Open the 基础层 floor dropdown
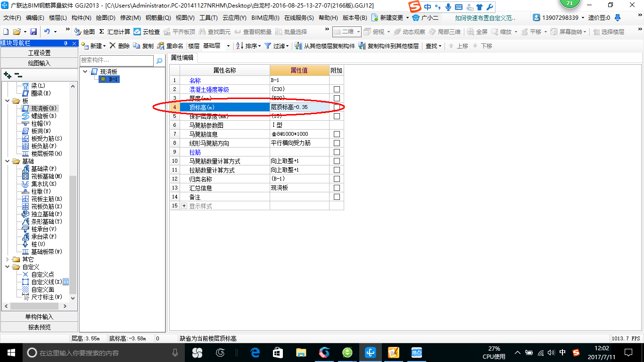644x362 pixels. (228, 46)
